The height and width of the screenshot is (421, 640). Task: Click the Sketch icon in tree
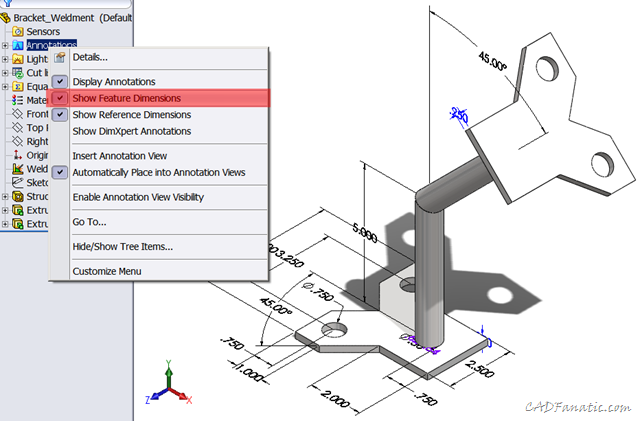18,183
